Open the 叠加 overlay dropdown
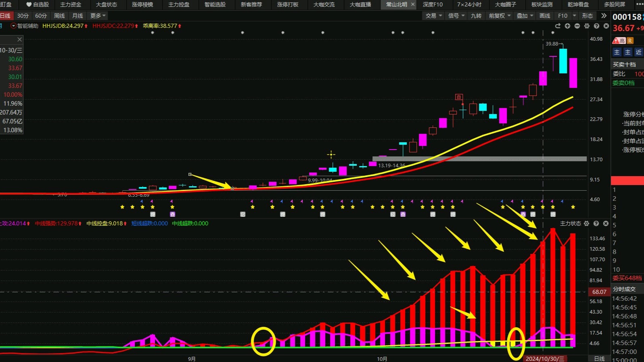644x362 pixels. pyautogui.click(x=525, y=16)
